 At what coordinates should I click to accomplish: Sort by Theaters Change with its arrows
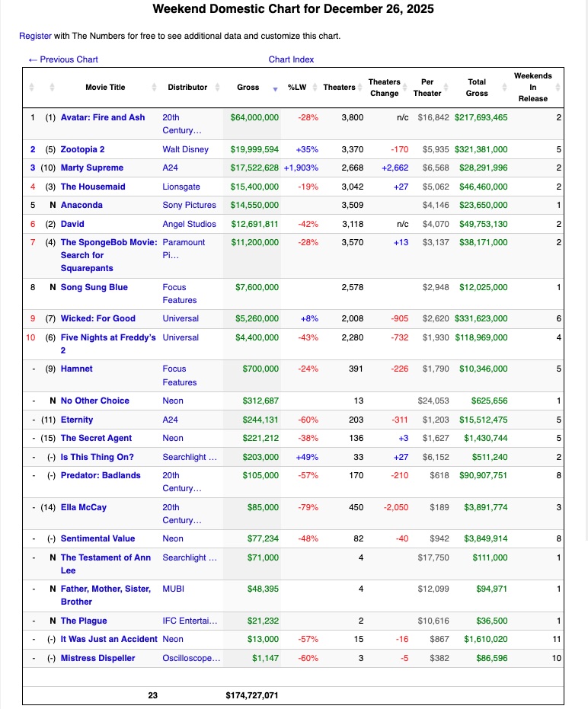[405, 88]
